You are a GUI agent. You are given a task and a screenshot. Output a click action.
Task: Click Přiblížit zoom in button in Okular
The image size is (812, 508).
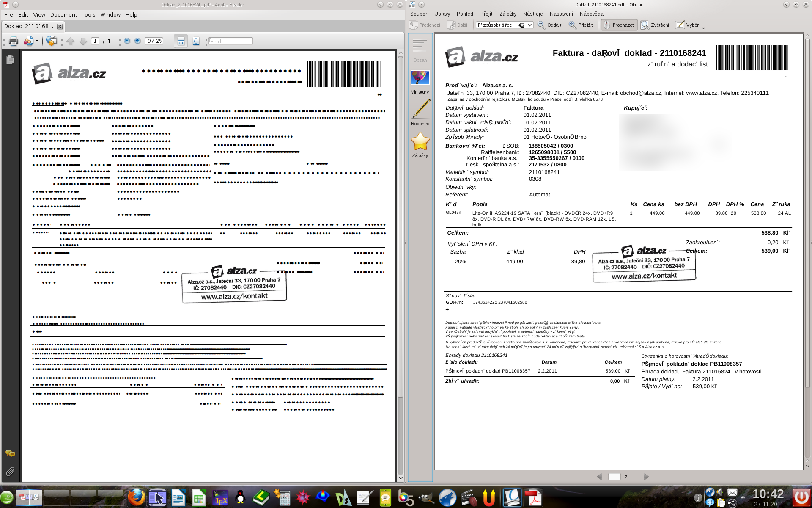(581, 25)
